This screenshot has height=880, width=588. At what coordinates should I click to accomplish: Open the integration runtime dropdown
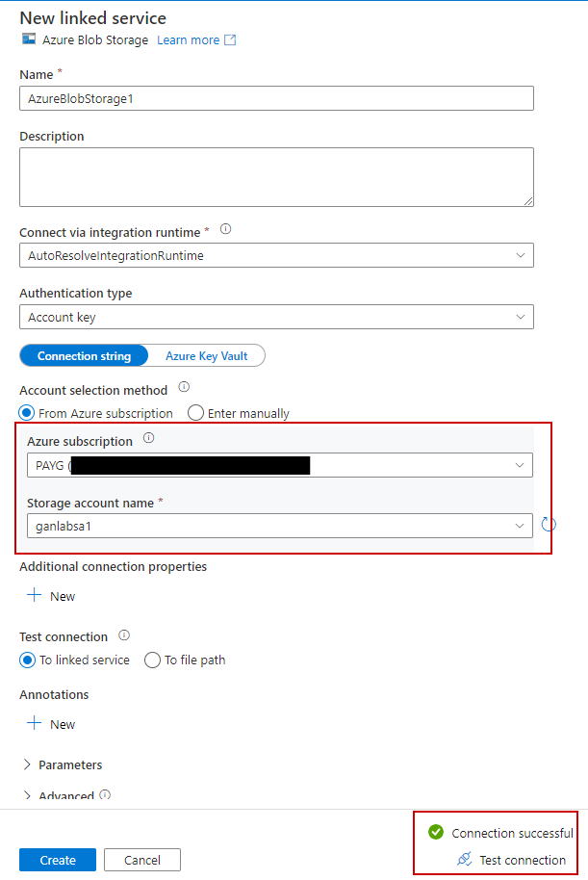pos(276,256)
